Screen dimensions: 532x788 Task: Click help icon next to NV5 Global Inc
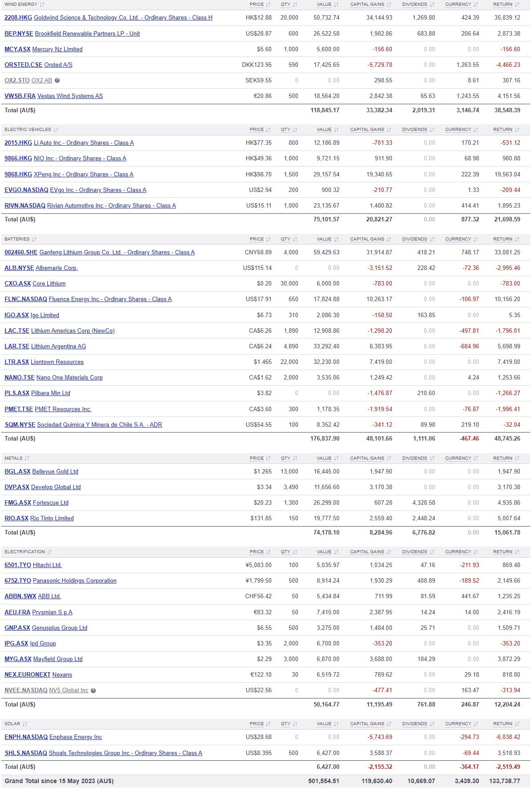click(x=93, y=690)
